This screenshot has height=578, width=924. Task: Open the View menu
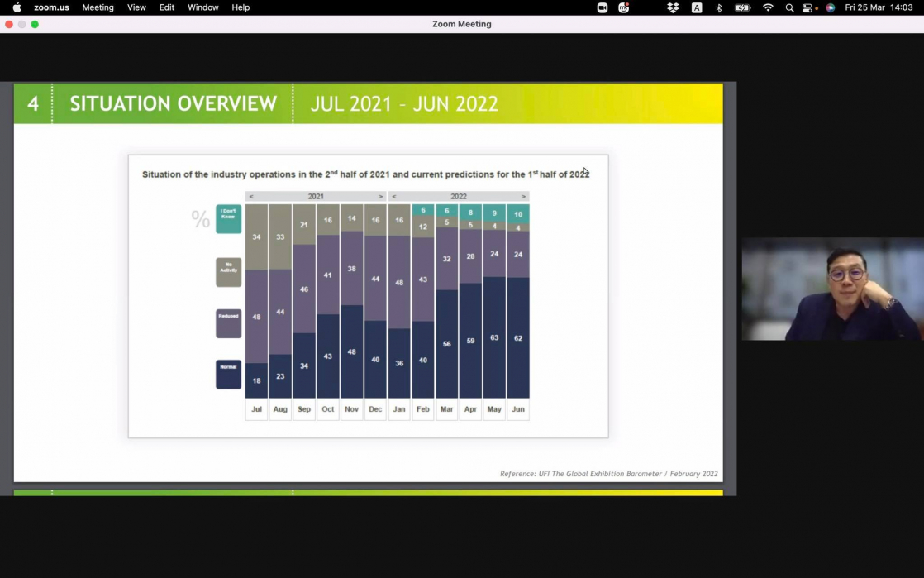click(x=136, y=7)
